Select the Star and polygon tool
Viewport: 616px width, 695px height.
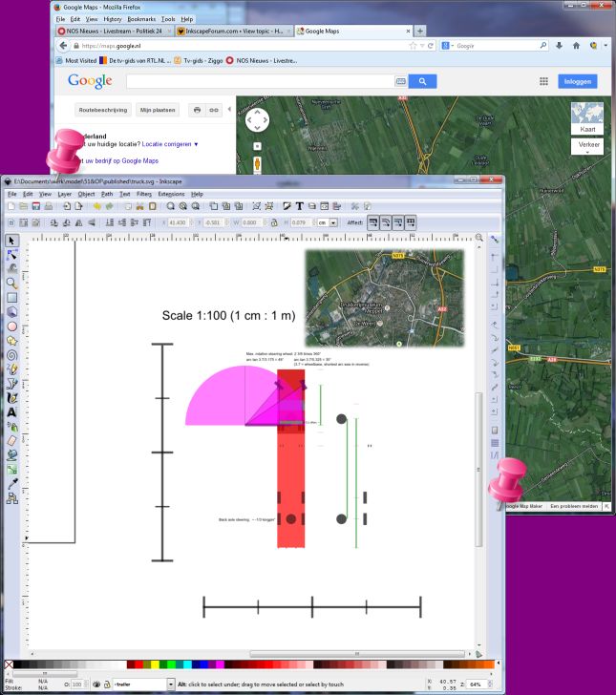(12, 339)
